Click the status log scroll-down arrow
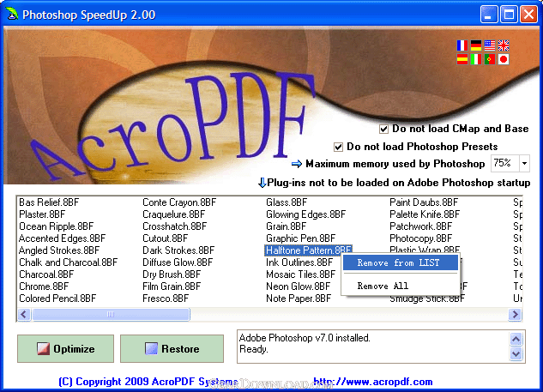543x392 pixels. (516, 354)
